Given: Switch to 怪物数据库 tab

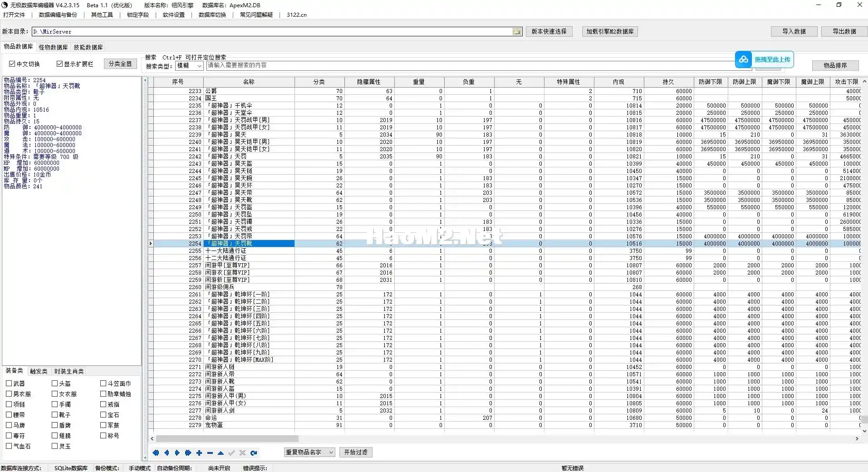Looking at the screenshot, I should (53, 47).
